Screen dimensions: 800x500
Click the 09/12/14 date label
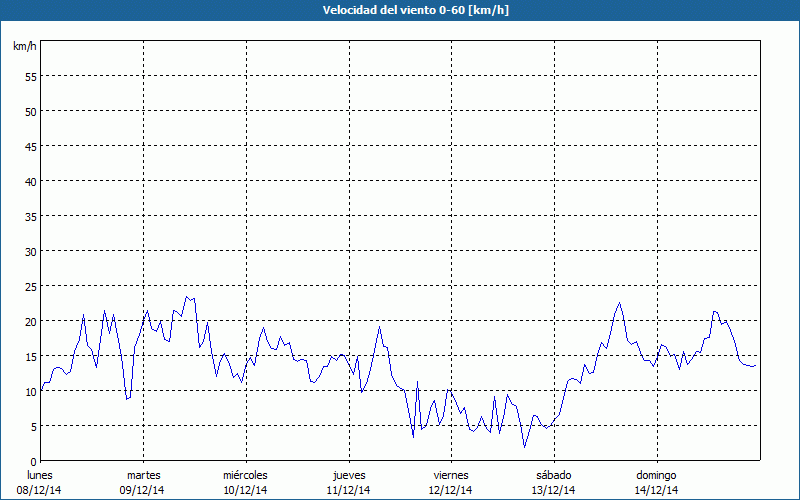click(x=143, y=490)
